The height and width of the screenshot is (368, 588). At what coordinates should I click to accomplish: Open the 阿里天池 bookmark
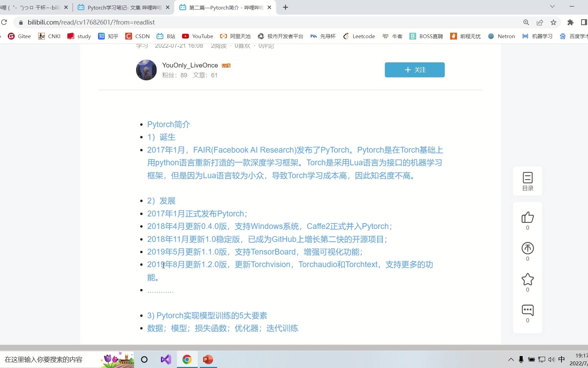[235, 36]
